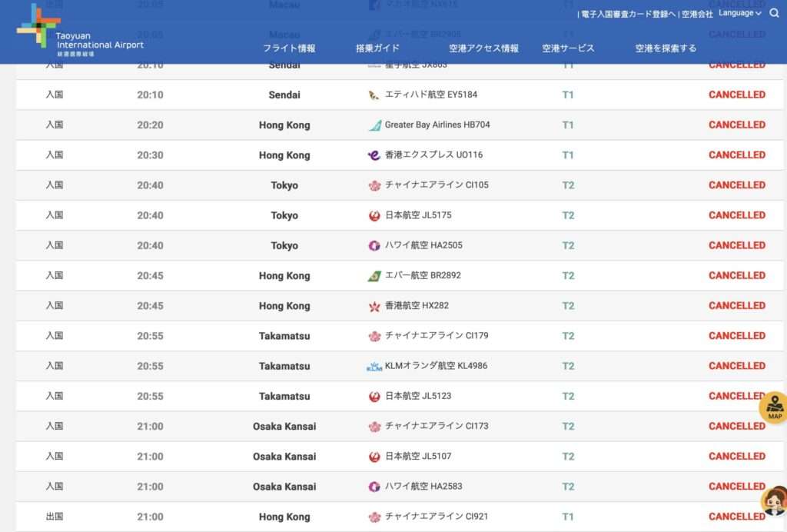Image resolution: width=787 pixels, height=532 pixels.
Task: Click CANCELLED status for flight KL4986
Action: pyautogui.click(x=737, y=365)
